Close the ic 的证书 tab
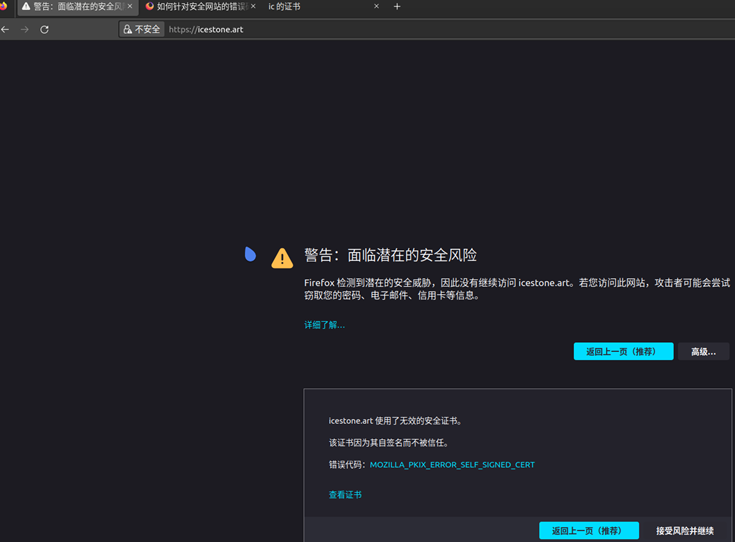The image size is (735, 542). point(377,7)
